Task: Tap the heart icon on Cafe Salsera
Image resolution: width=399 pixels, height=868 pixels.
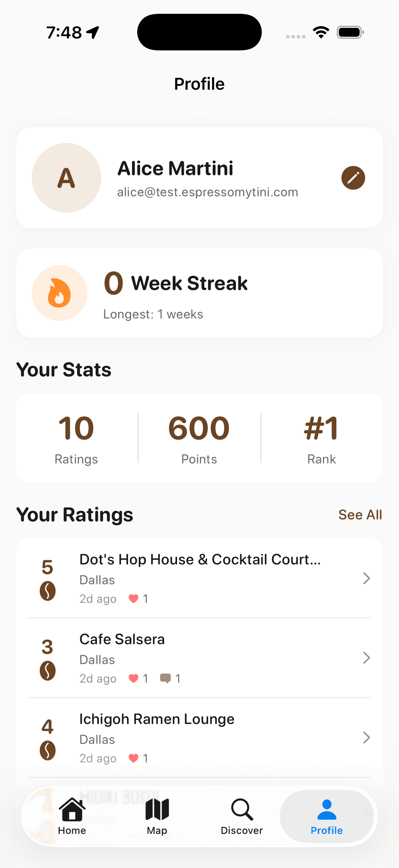Action: pyautogui.click(x=134, y=678)
